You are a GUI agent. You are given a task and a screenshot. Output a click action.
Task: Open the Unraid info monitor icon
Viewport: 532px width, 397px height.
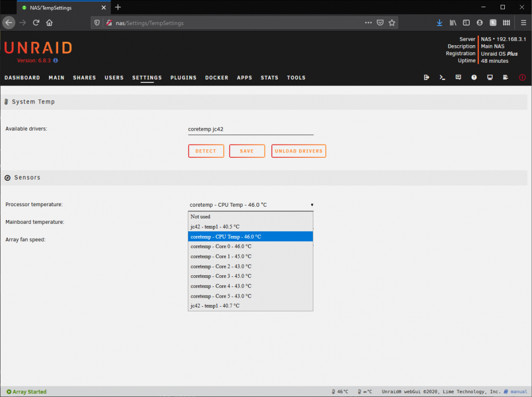489,77
